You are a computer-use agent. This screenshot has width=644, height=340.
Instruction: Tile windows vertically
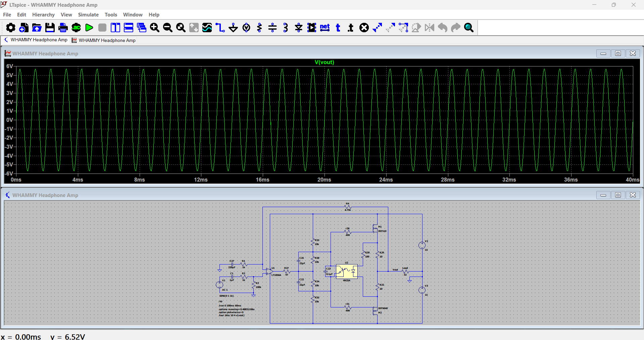coord(115,28)
